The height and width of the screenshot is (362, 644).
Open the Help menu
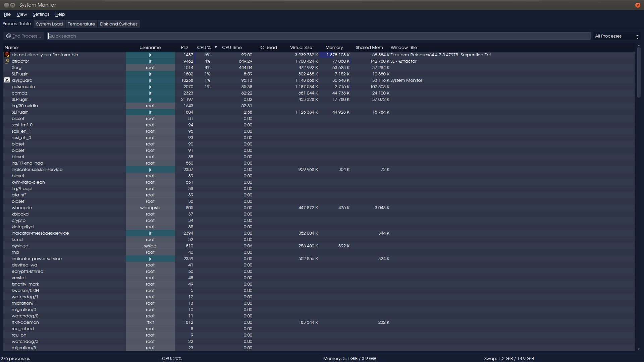point(60,14)
